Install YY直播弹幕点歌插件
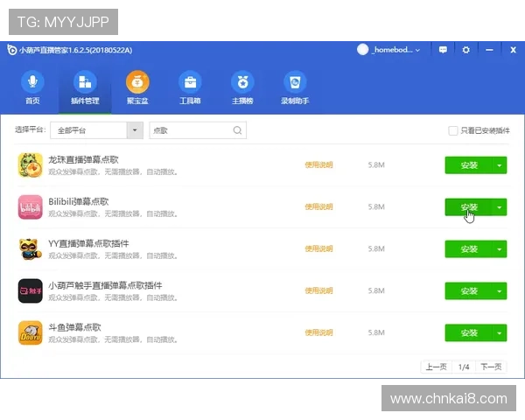 (469, 248)
